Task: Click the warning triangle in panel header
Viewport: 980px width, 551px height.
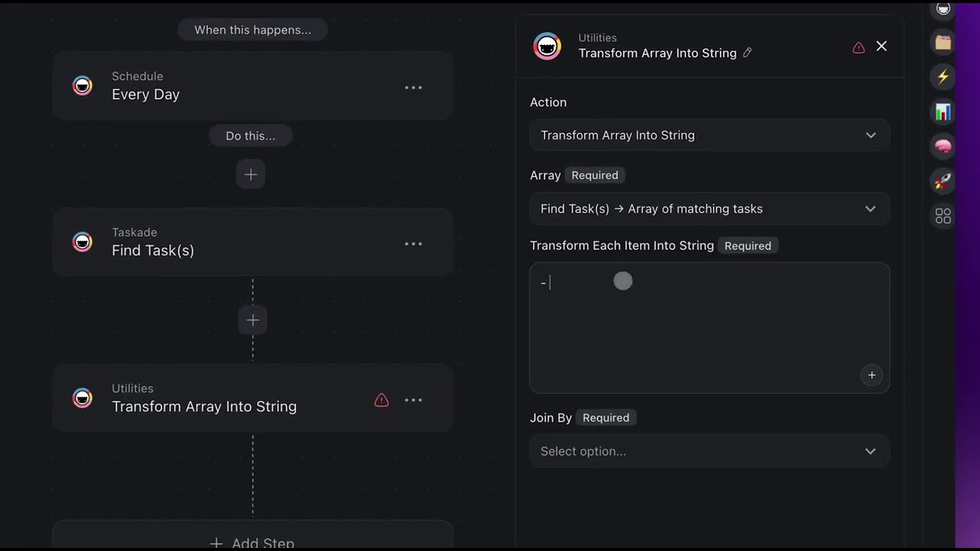Action: point(858,47)
